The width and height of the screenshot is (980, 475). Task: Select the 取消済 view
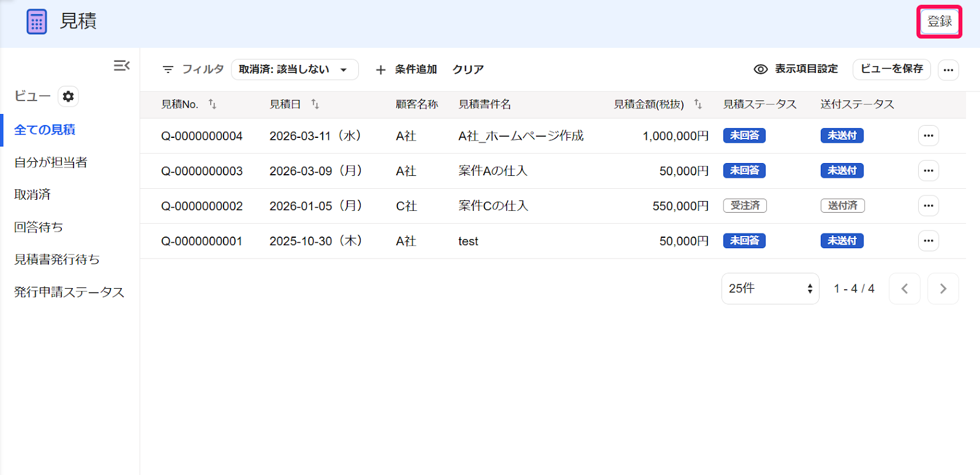click(x=32, y=195)
